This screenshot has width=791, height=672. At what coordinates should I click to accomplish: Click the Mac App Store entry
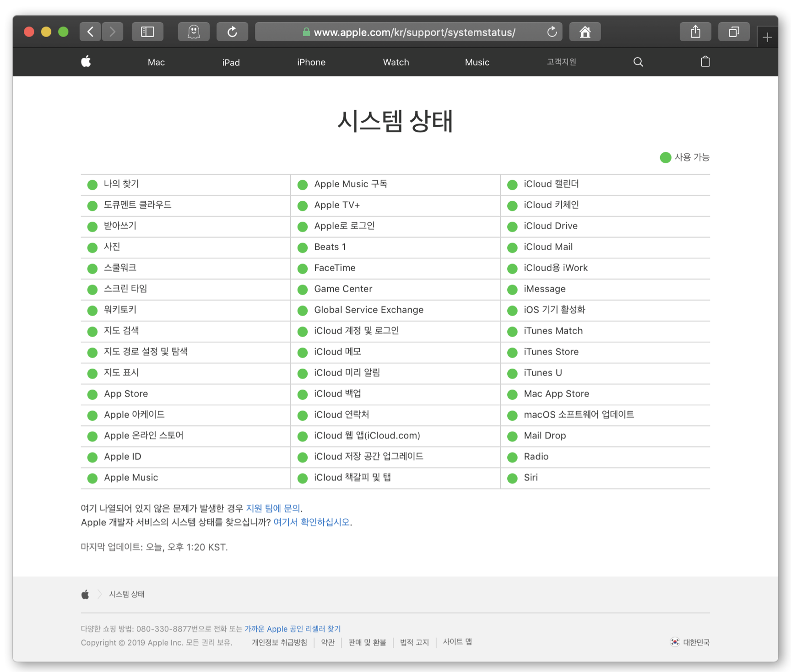pos(605,394)
